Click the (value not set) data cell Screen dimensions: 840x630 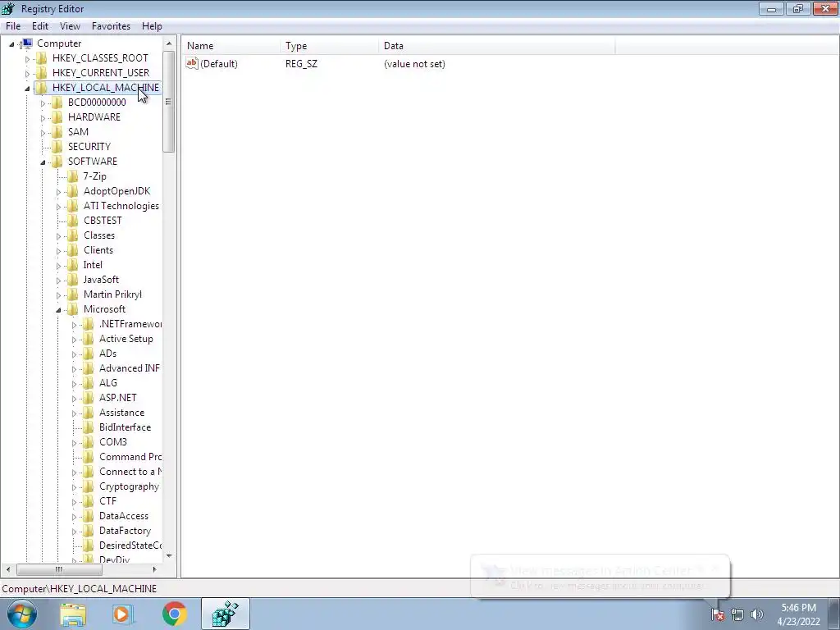[x=414, y=64]
